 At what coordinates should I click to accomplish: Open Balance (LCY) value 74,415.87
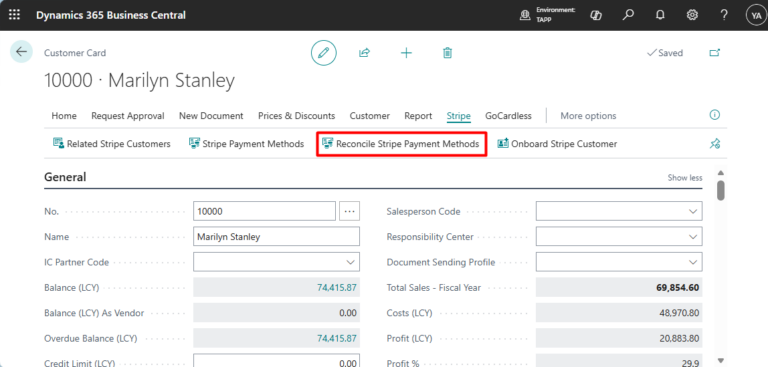[x=336, y=288]
